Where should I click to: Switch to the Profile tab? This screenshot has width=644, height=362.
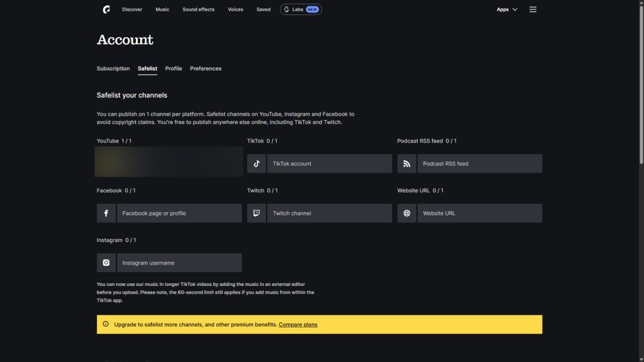pyautogui.click(x=174, y=69)
